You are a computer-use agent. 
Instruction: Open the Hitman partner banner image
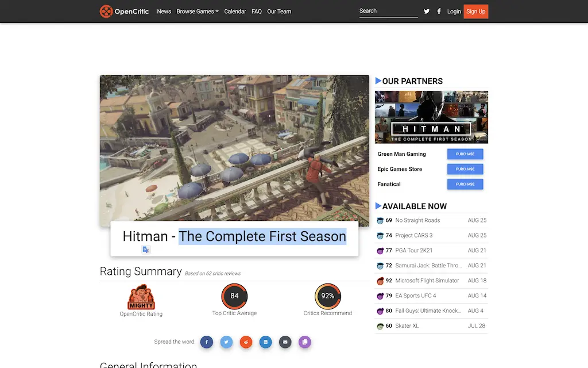pyautogui.click(x=431, y=117)
